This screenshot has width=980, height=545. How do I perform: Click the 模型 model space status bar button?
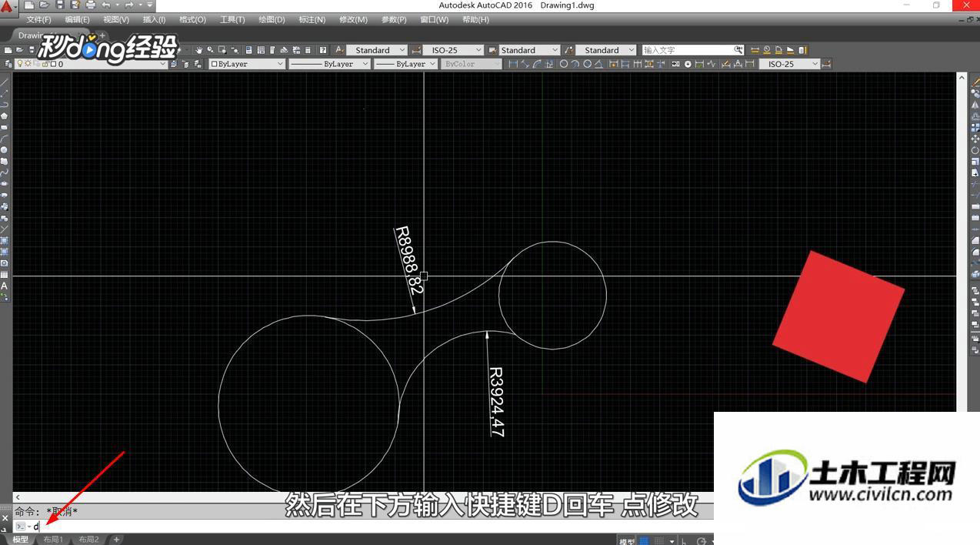click(628, 541)
